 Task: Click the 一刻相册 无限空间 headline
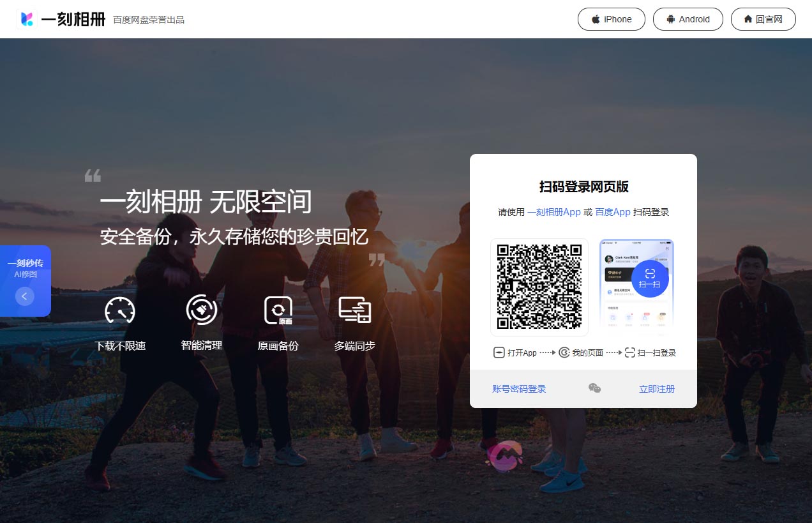[x=206, y=202]
